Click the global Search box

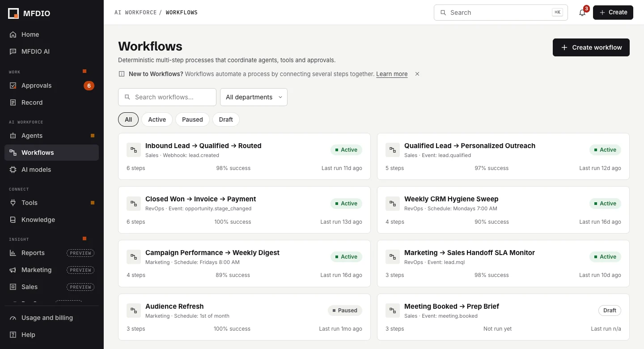(501, 13)
